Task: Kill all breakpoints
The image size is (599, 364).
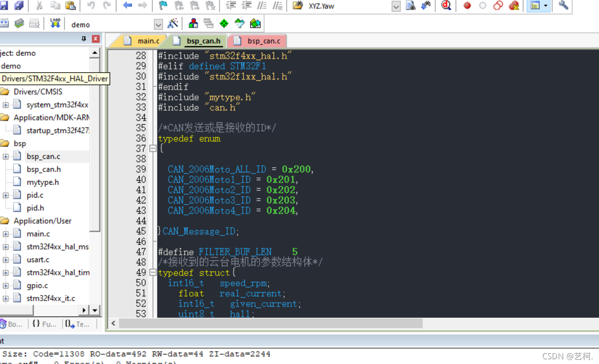Action: [514, 6]
